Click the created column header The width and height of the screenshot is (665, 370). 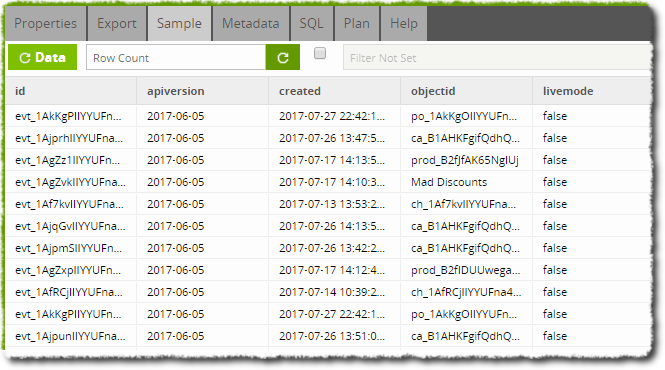335,91
